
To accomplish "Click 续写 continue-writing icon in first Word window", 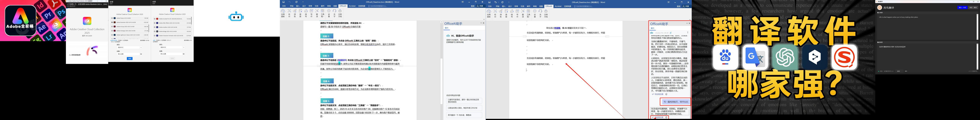I will click(306, 13).
